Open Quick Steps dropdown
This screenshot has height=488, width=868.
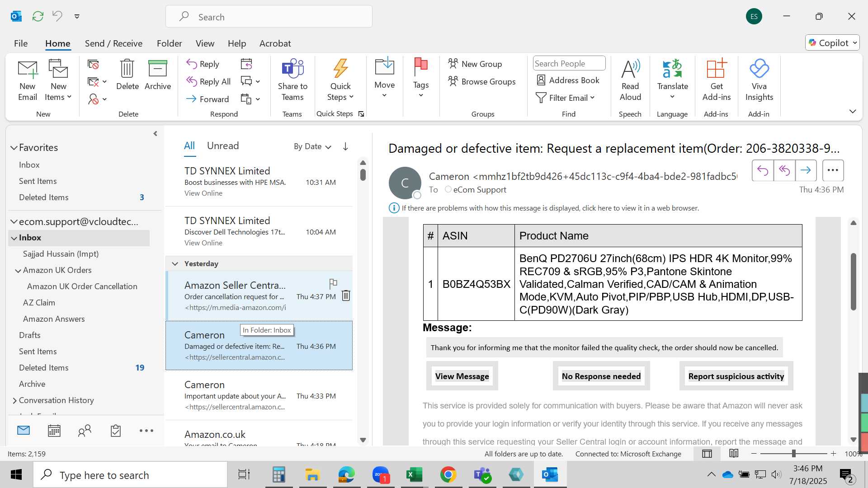pyautogui.click(x=340, y=80)
